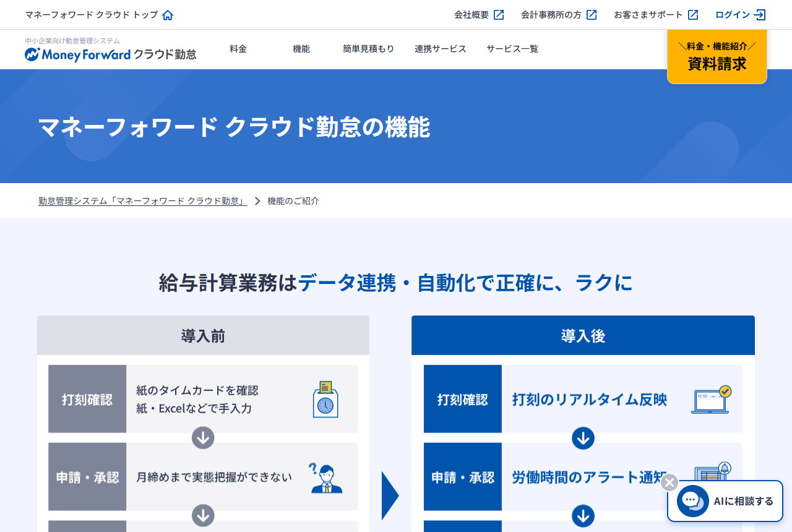Screen dimensions: 792x532
Task: Click the 導入後 panel header
Action: point(583,335)
